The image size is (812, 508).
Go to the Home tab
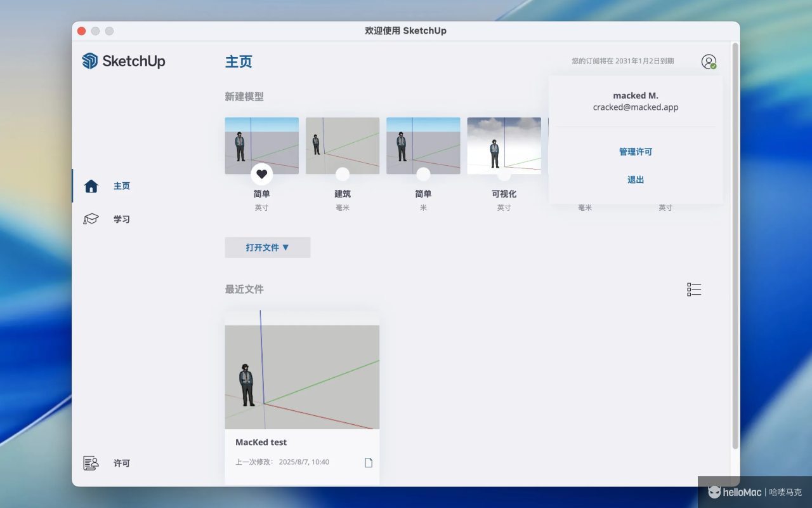point(122,186)
